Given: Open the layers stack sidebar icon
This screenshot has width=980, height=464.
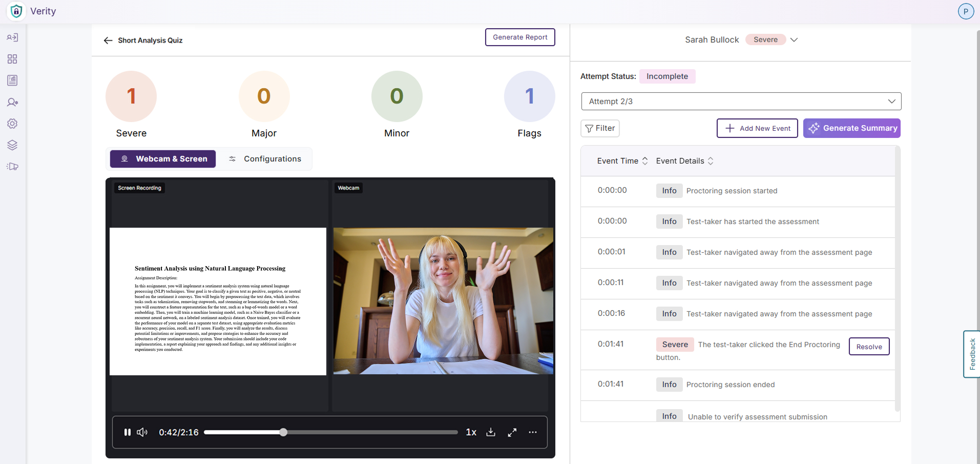Looking at the screenshot, I should 12,145.
